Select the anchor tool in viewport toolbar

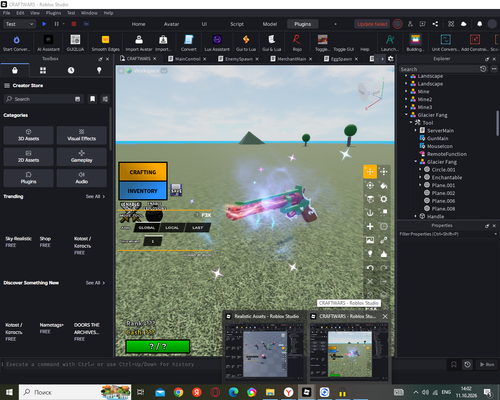[370, 213]
